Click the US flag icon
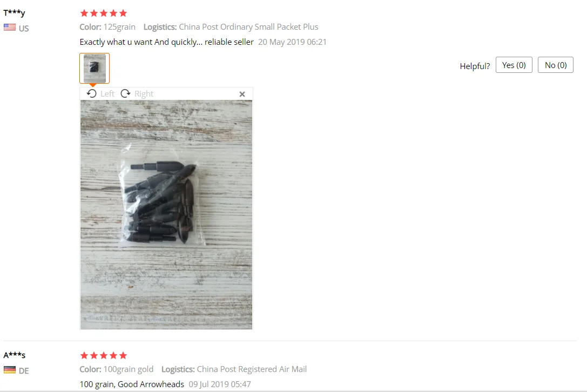The image size is (587, 392). (10, 28)
